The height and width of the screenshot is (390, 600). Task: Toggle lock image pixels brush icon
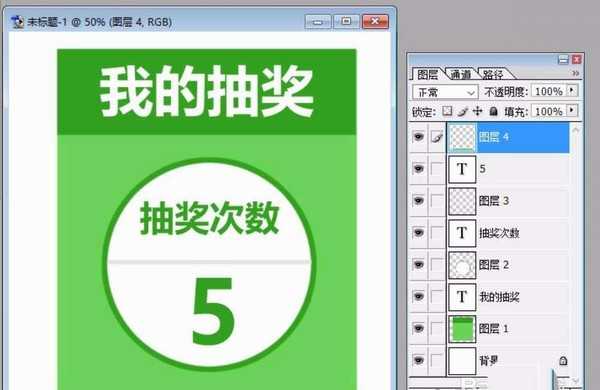click(x=462, y=111)
